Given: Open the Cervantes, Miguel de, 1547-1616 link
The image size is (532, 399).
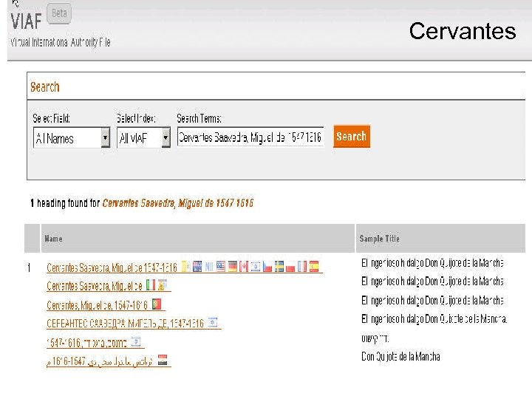Looking at the screenshot, I should click(x=98, y=305).
